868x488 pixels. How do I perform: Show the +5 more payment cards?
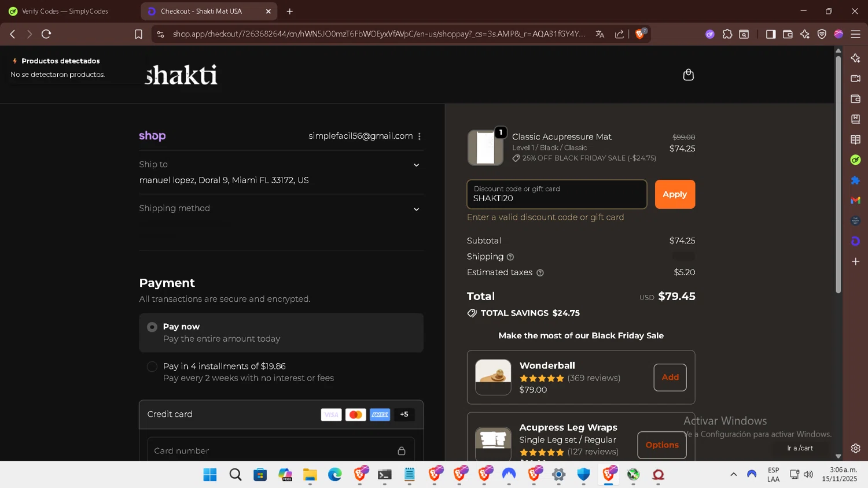click(404, 415)
